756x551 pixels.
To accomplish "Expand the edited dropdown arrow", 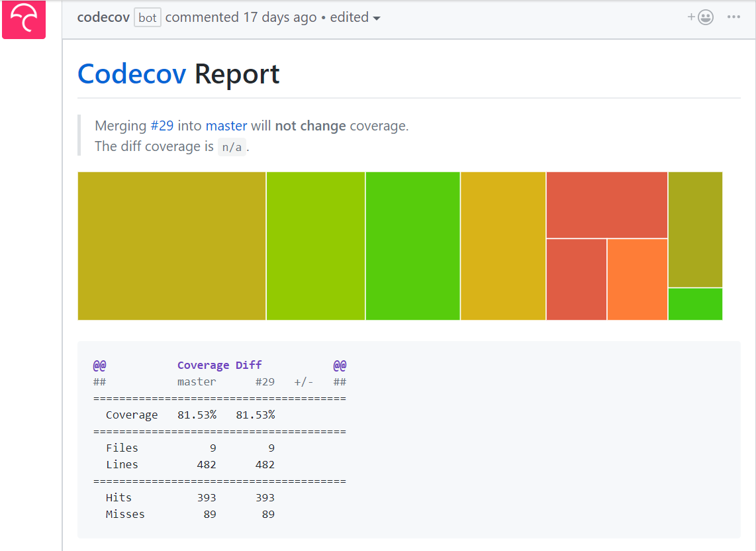I will coord(377,18).
